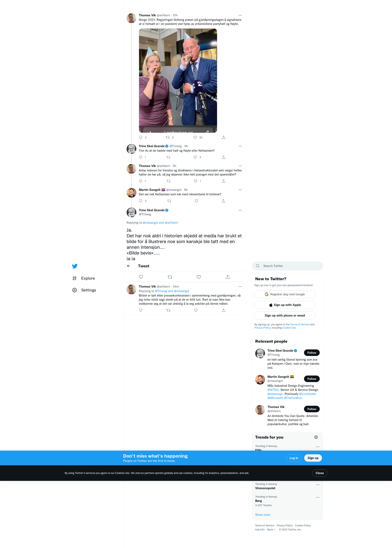392x548 pixels.
Task: Open Trine Skei Grande's avatar on the main tweet
Action: (131, 212)
